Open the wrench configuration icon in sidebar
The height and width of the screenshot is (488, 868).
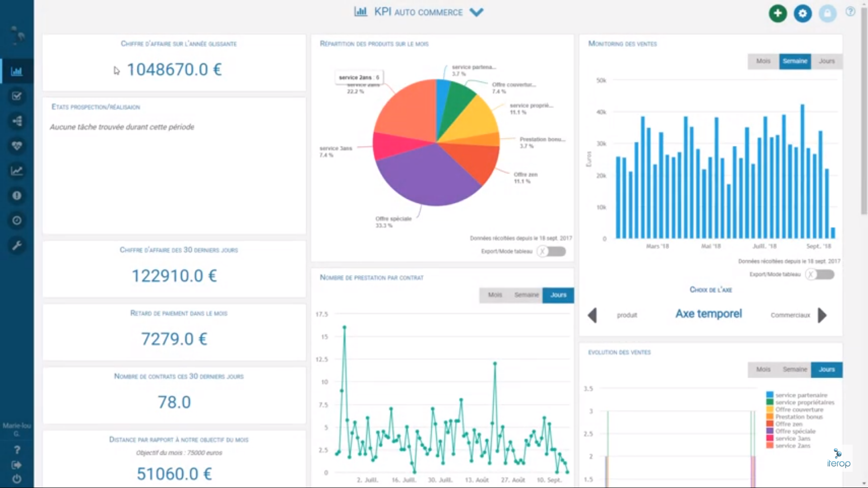17,245
